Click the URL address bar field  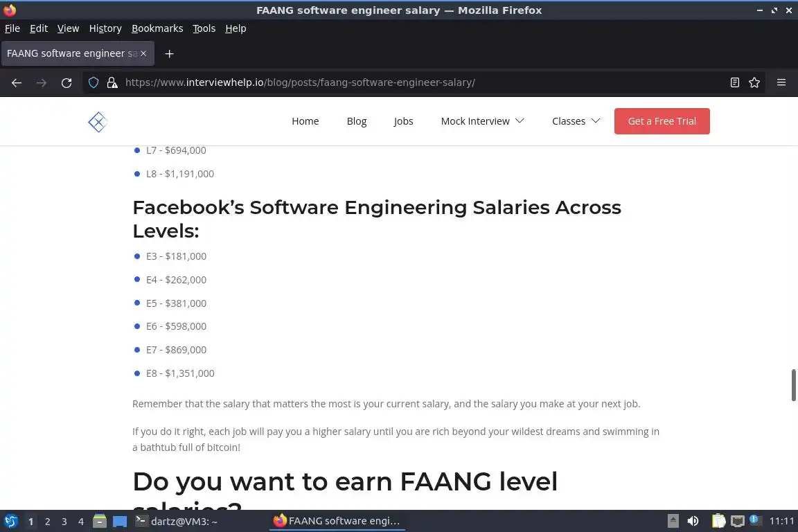point(423,82)
